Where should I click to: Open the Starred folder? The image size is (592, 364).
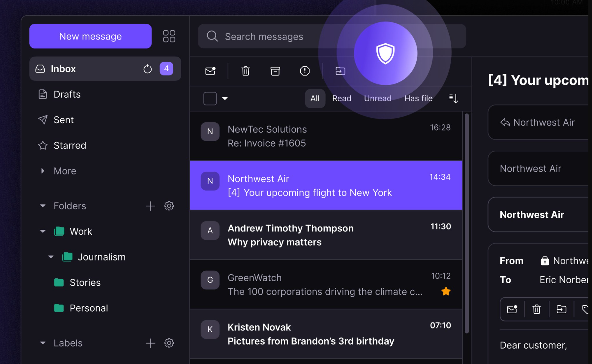(70, 145)
